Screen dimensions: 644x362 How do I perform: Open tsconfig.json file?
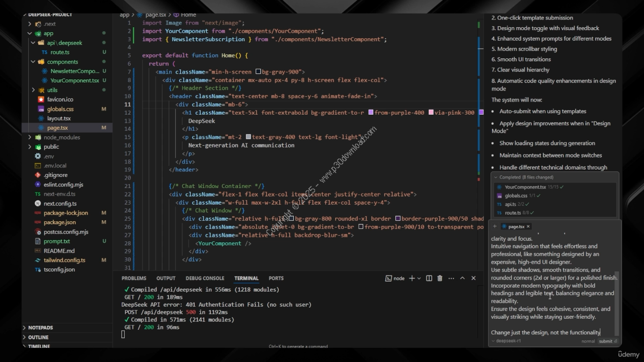59,269
